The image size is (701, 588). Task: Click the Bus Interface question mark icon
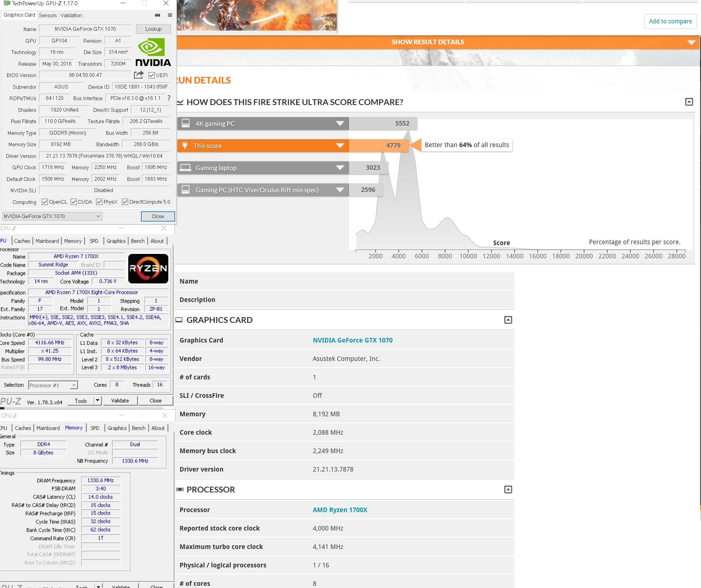pyautogui.click(x=169, y=98)
